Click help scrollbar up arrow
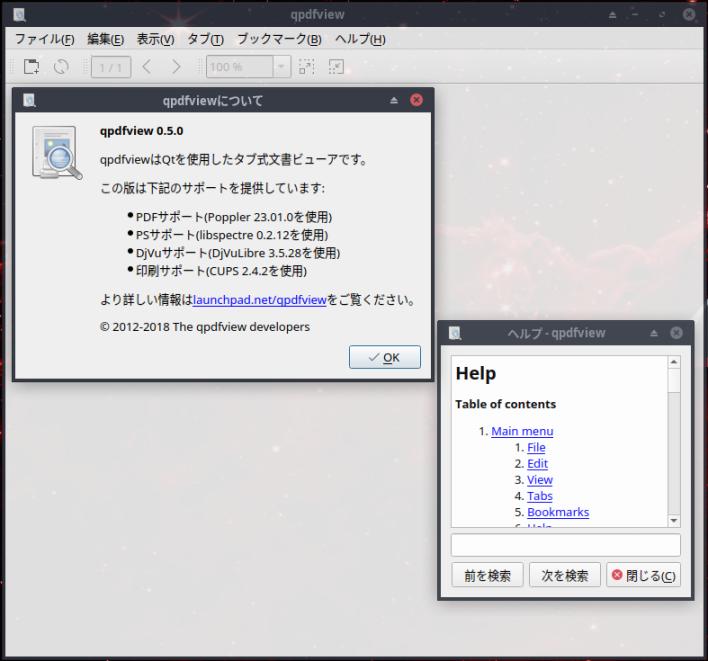Viewport: 708px width, 661px height. [674, 362]
